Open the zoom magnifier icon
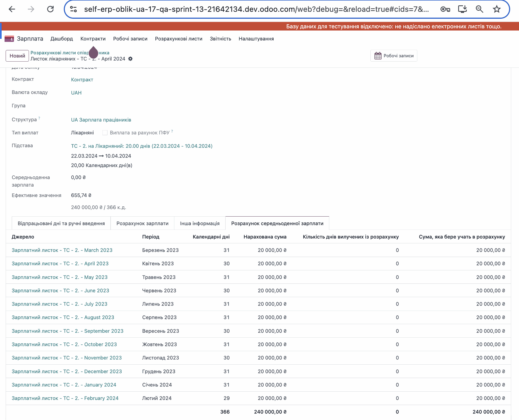 479,9
